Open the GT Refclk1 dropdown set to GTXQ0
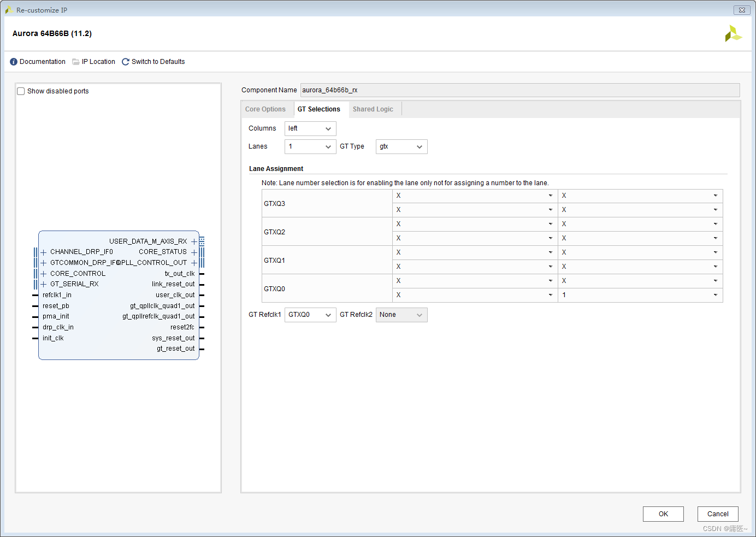Image resolution: width=756 pixels, height=537 pixels. click(310, 315)
